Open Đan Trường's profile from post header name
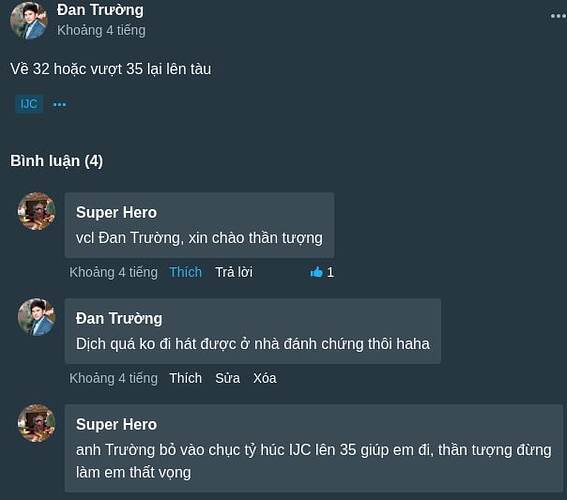The height and width of the screenshot is (500, 567). tap(100, 10)
